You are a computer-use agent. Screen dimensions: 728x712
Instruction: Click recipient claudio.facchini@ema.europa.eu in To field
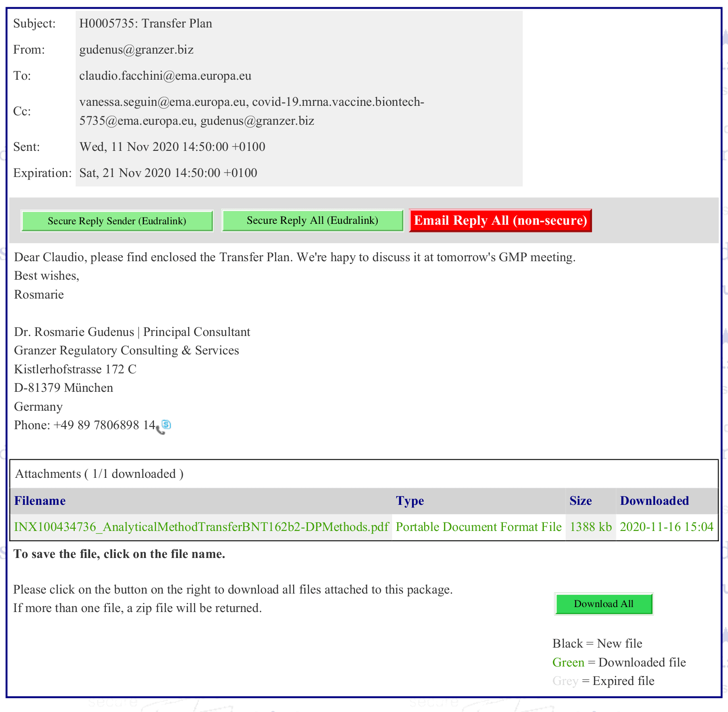click(165, 76)
